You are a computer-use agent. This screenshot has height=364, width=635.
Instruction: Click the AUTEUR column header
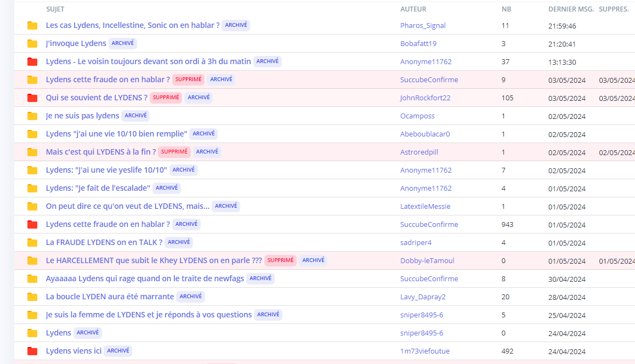click(413, 9)
